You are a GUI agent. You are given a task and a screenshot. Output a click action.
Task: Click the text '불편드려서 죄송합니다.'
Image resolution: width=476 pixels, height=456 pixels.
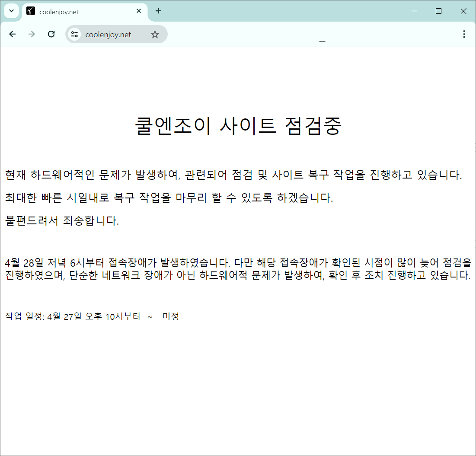pyautogui.click(x=62, y=220)
